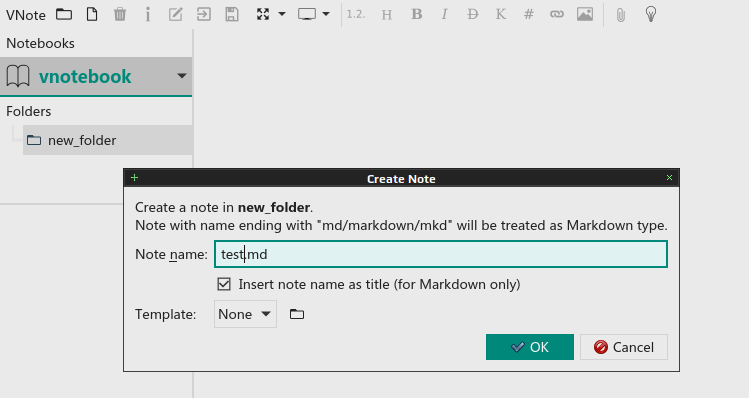Click the light bulb icon
This screenshot has width=749, height=398.
(651, 14)
